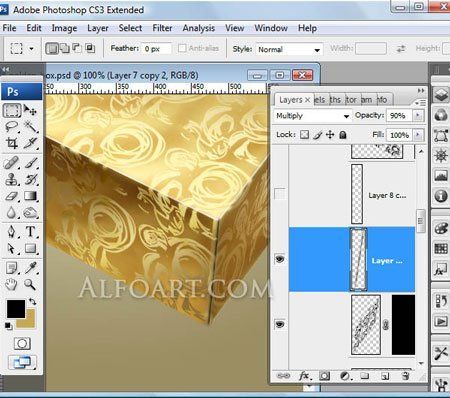
Task: Select the Eyedropper tool
Action: pos(31,268)
